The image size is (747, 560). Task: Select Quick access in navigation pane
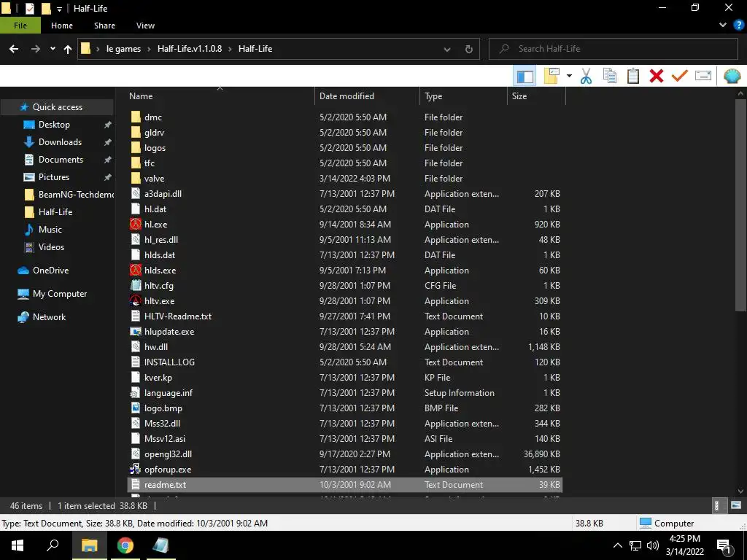click(57, 107)
